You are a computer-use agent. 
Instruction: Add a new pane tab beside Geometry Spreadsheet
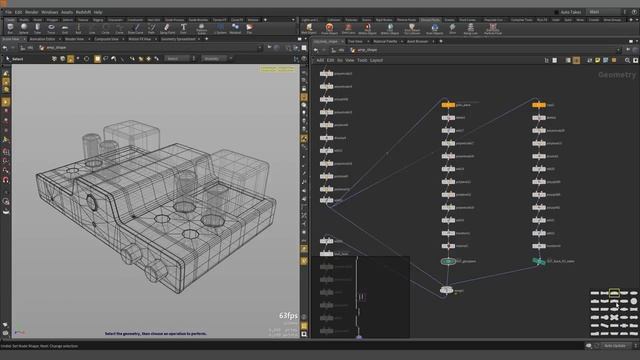[x=206, y=39]
